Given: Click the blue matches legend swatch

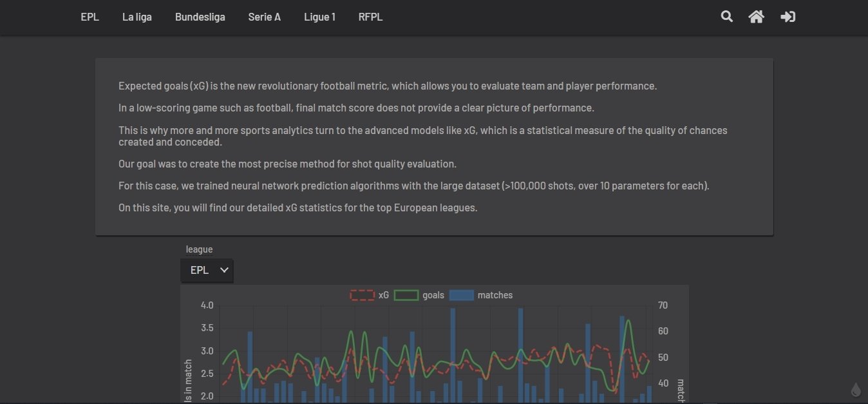Looking at the screenshot, I should pyautogui.click(x=461, y=295).
